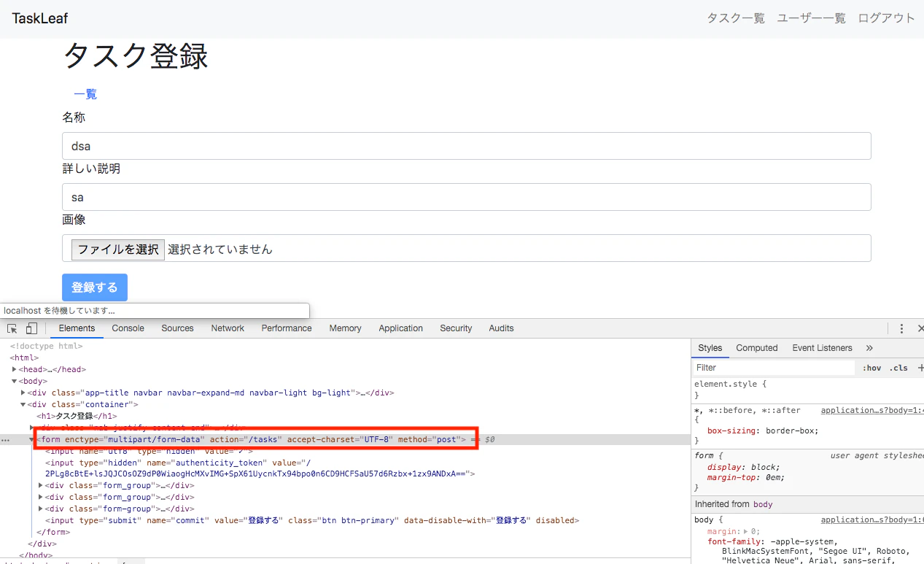924x564 pixels.
Task: Select the <html> tag line
Action: pos(24,358)
